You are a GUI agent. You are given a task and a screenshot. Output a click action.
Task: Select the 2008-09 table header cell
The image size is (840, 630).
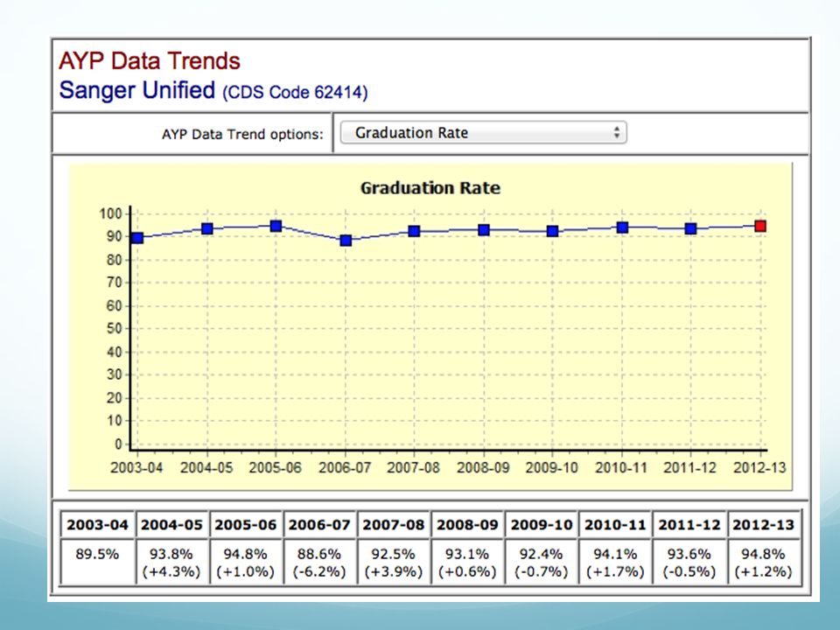pos(467,524)
